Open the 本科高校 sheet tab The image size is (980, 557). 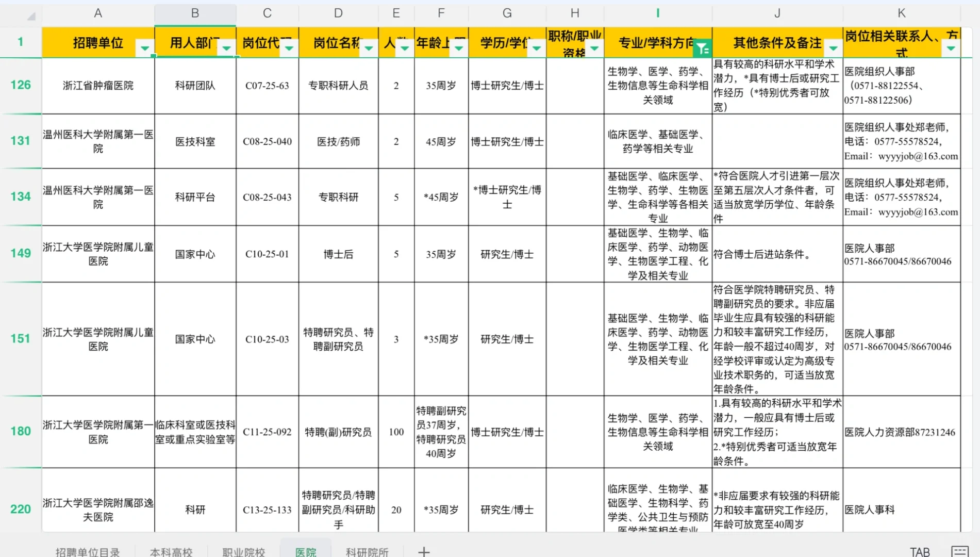tap(171, 552)
